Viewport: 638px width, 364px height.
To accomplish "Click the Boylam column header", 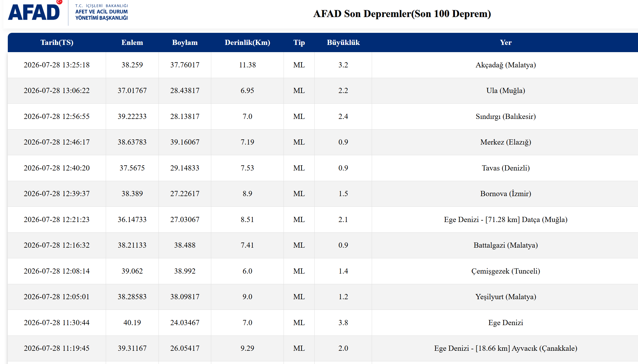I will coord(185,42).
